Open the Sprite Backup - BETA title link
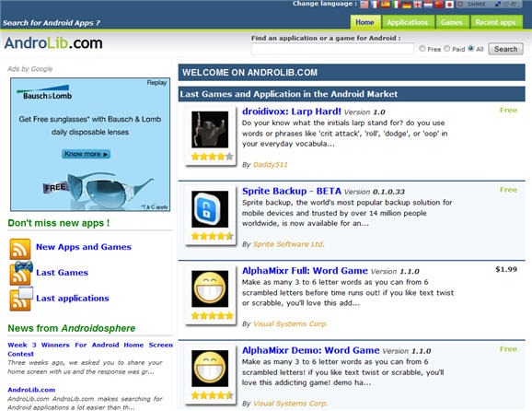The height and width of the screenshot is (411, 532). (292, 191)
